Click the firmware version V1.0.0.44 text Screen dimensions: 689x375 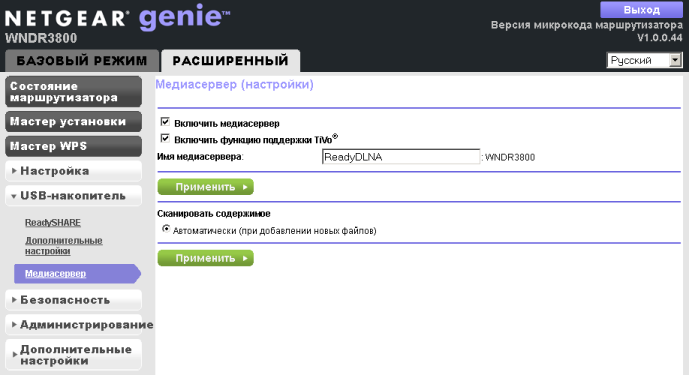point(660,37)
